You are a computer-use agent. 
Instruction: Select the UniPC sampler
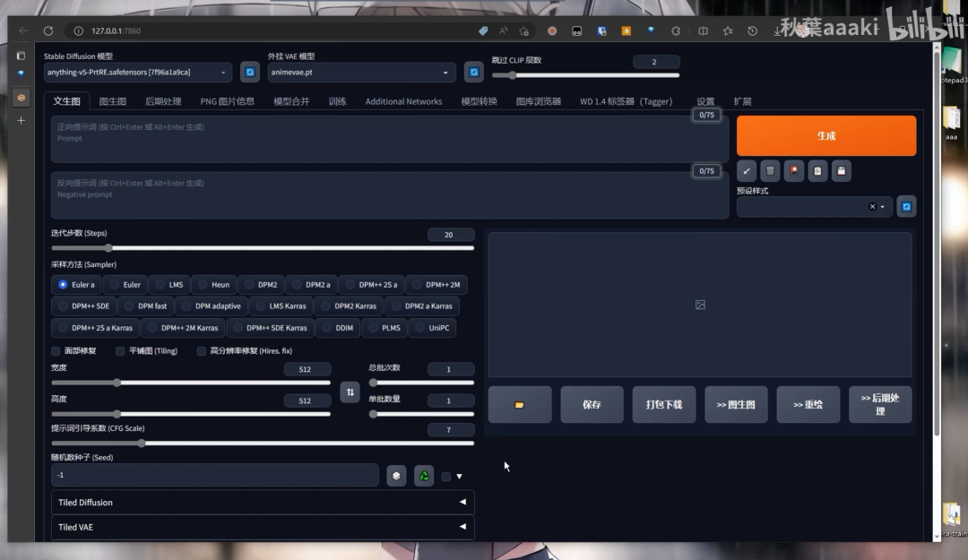[x=432, y=328]
